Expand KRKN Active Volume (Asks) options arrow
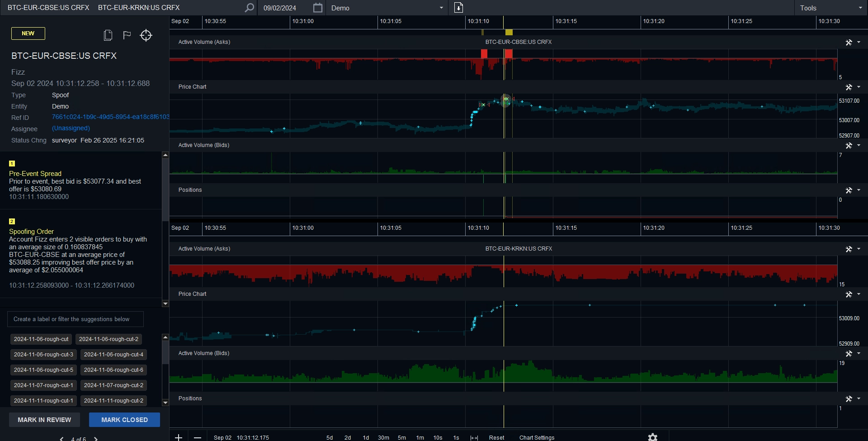 (859, 249)
